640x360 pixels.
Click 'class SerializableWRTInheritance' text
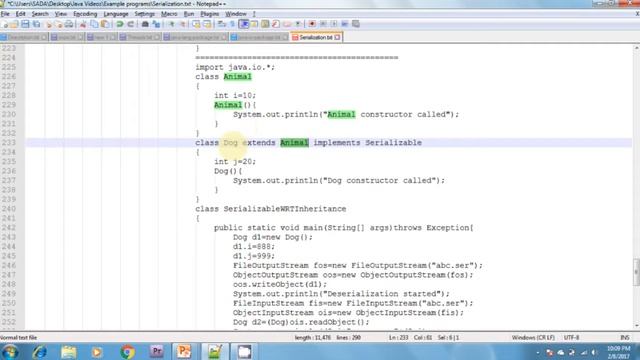click(271, 209)
